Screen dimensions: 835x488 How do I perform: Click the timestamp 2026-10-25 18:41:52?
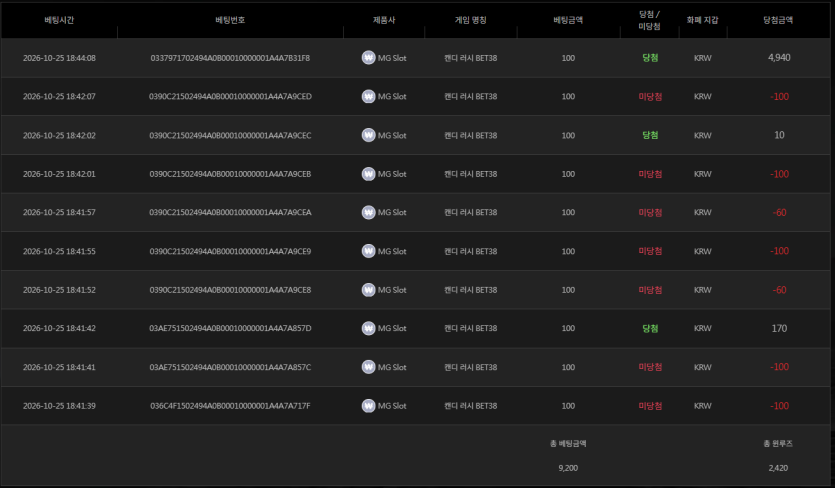59,290
